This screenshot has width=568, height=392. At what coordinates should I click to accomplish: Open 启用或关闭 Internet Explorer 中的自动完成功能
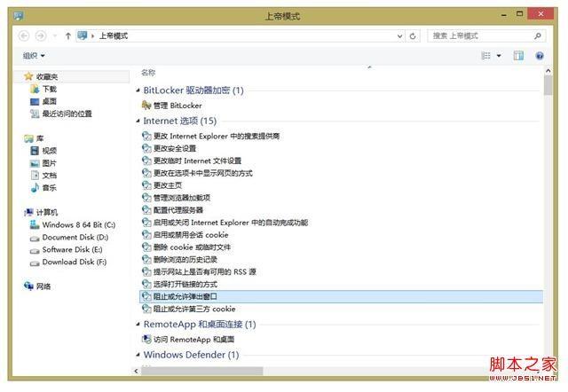[231, 223]
